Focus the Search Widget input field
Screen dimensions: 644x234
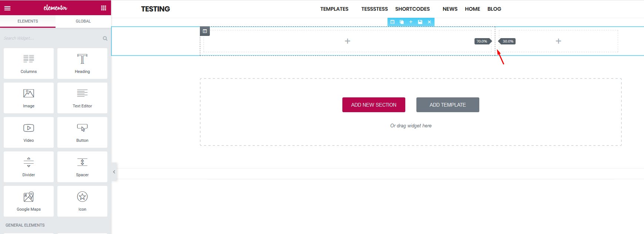52,38
